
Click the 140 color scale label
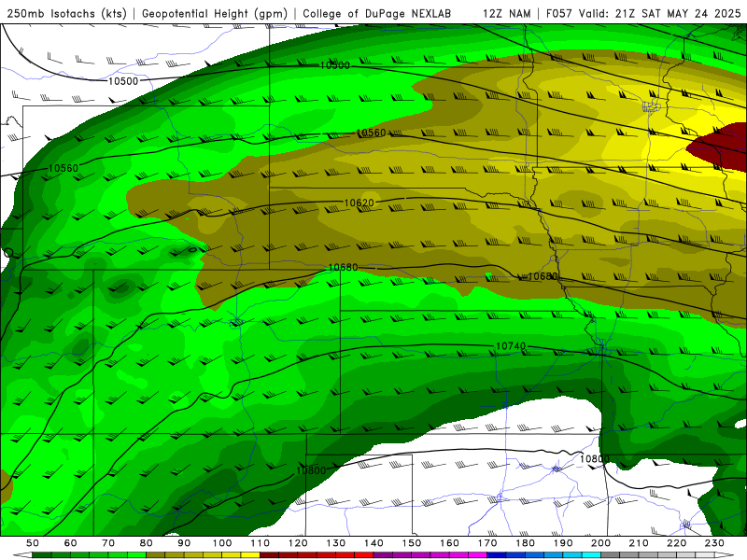pyautogui.click(x=374, y=543)
